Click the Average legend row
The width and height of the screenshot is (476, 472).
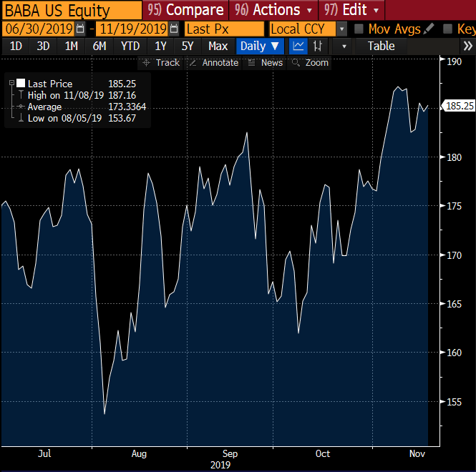point(82,107)
